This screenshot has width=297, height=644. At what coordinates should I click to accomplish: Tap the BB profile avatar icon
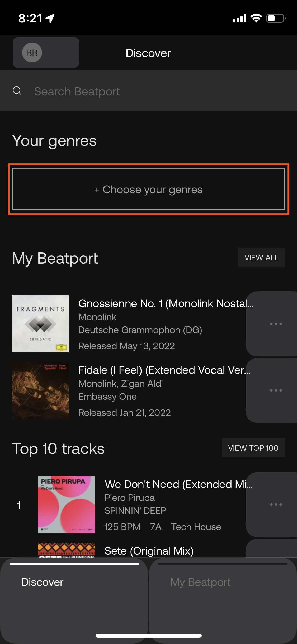pos(32,53)
